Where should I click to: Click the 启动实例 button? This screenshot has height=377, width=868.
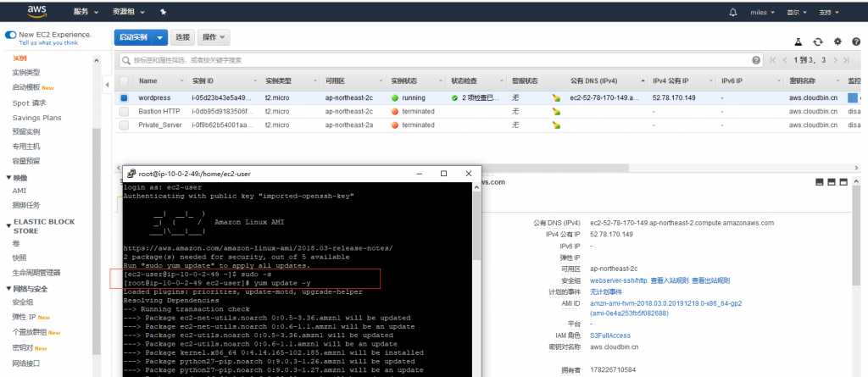click(133, 37)
